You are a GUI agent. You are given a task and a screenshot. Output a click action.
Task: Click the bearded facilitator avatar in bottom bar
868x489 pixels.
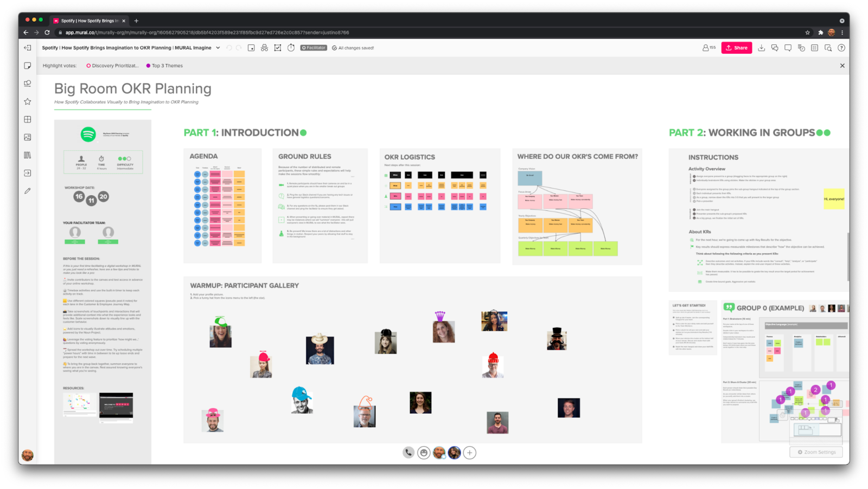coord(439,453)
